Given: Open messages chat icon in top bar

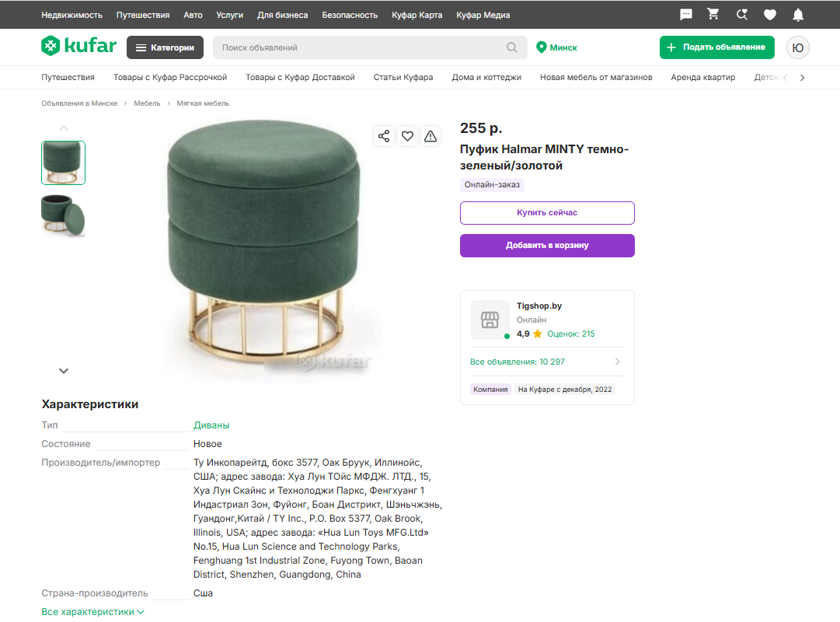Looking at the screenshot, I should click(685, 15).
